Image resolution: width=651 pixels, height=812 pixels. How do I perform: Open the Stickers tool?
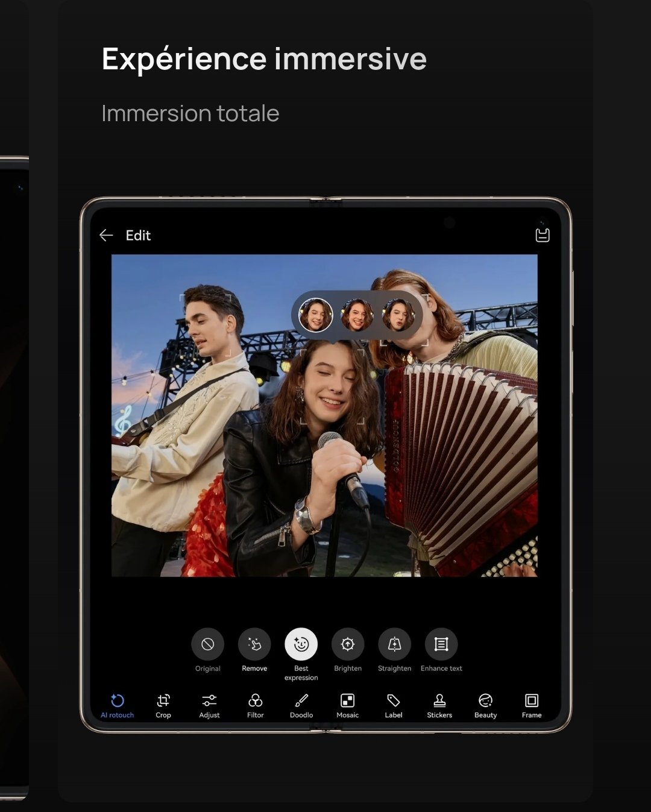click(x=439, y=706)
